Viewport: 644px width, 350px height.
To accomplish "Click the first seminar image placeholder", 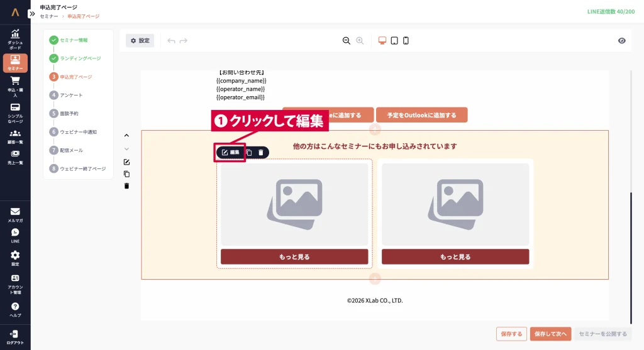I will (x=294, y=204).
